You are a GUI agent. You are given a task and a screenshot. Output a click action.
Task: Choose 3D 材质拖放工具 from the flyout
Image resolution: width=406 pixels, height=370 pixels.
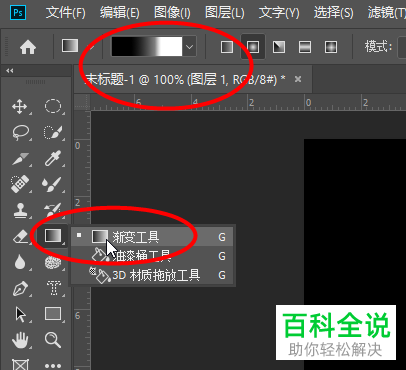152,275
